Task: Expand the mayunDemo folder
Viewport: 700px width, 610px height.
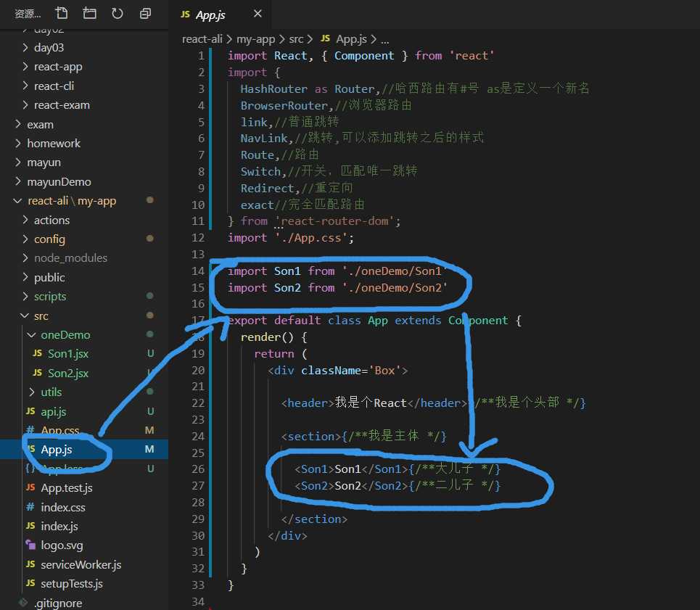Action: tap(18, 181)
